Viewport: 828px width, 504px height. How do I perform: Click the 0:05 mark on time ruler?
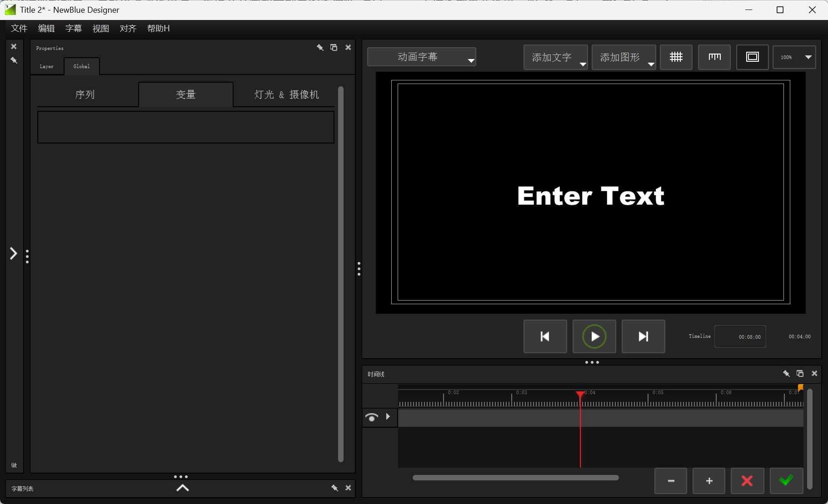(x=658, y=392)
